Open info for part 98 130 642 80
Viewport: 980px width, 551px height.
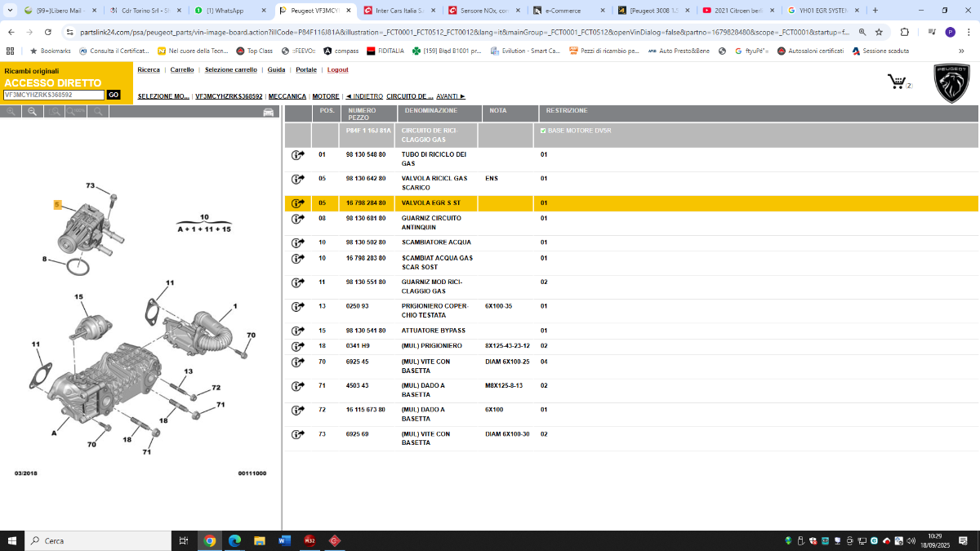(297, 179)
